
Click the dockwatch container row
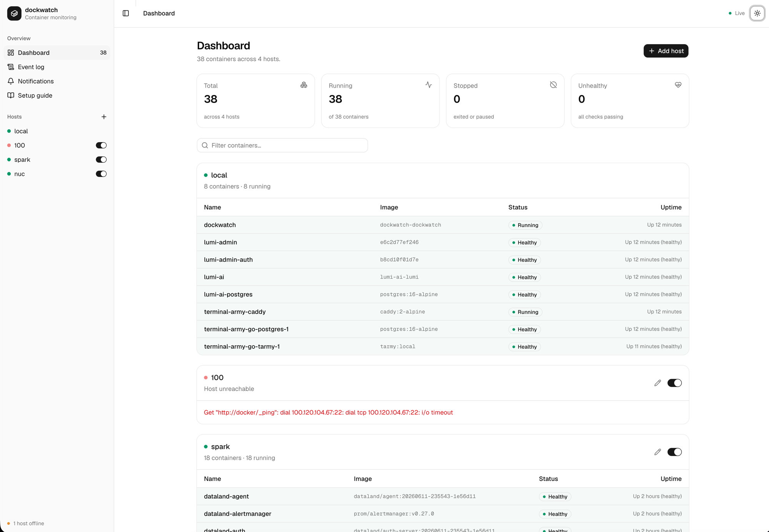click(443, 225)
